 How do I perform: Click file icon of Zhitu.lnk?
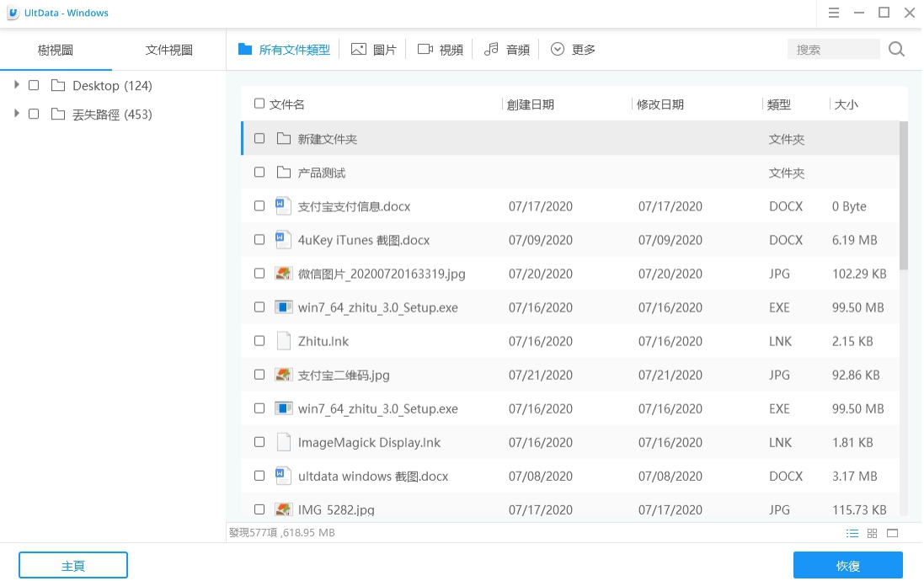284,340
